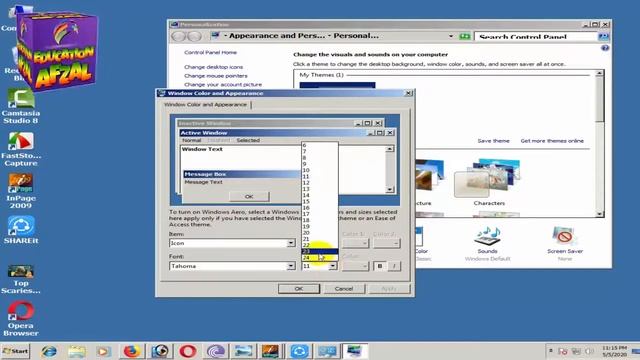Select the Characters theme thumbnail
Viewport: 640px width, 360px height.
click(x=489, y=182)
